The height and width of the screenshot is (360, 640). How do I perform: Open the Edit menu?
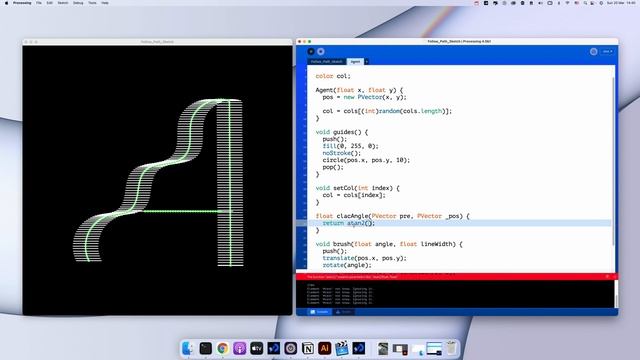click(49, 3)
